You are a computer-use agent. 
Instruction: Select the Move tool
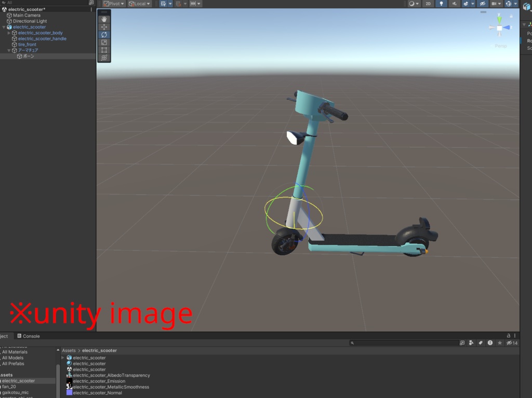(104, 26)
